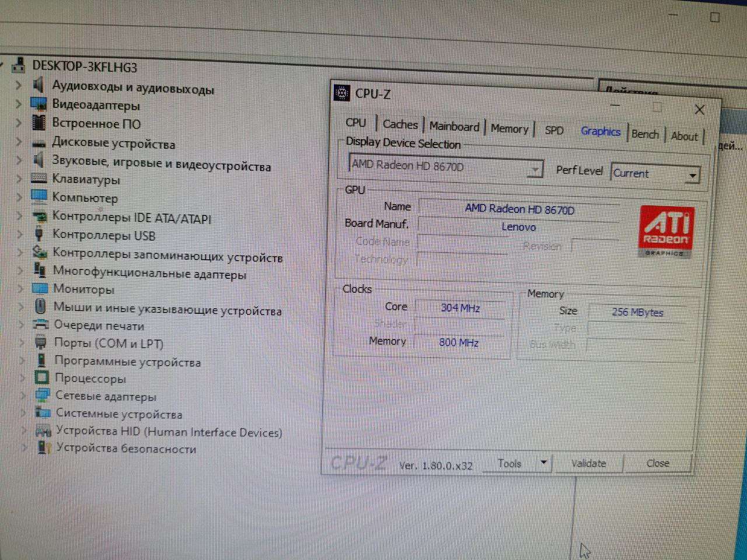Click the ATI Radeon Graphics logo
Screen dimensions: 747x560
[x=666, y=231]
